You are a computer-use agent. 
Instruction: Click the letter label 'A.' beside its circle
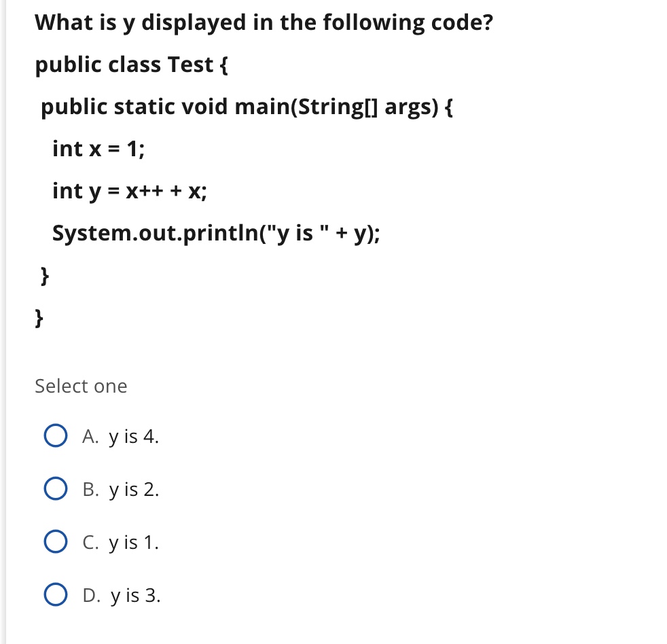[90, 437]
